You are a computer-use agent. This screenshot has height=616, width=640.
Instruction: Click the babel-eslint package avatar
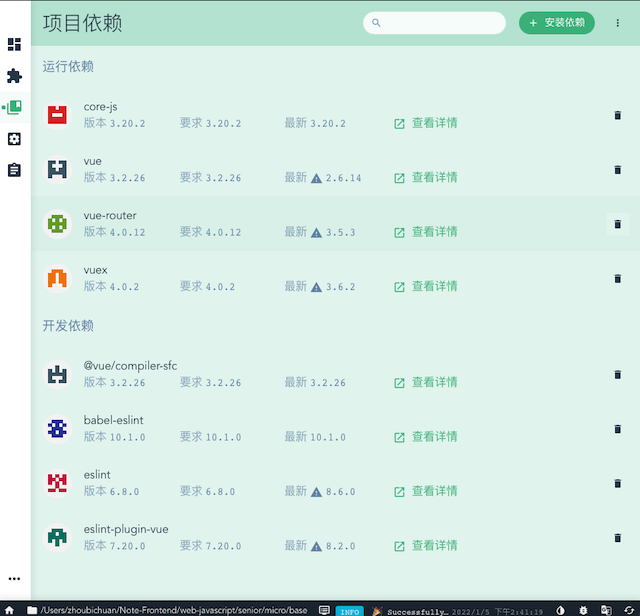[57, 429]
